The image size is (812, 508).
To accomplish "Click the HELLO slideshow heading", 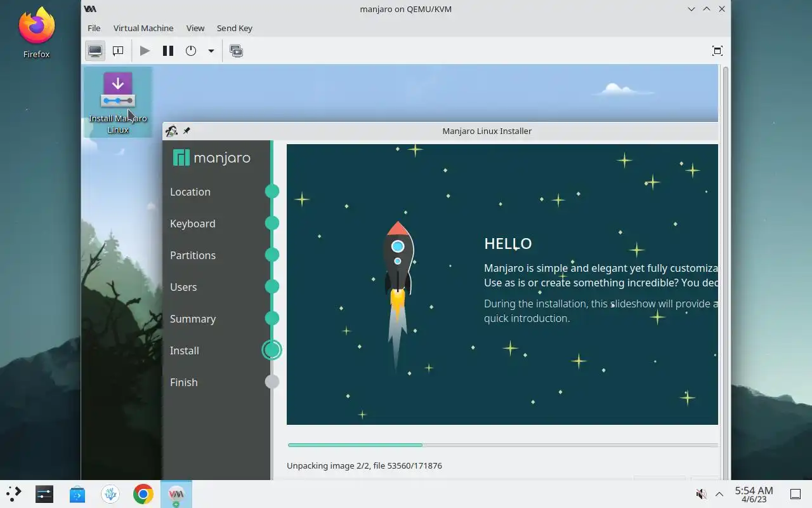I will [x=508, y=244].
